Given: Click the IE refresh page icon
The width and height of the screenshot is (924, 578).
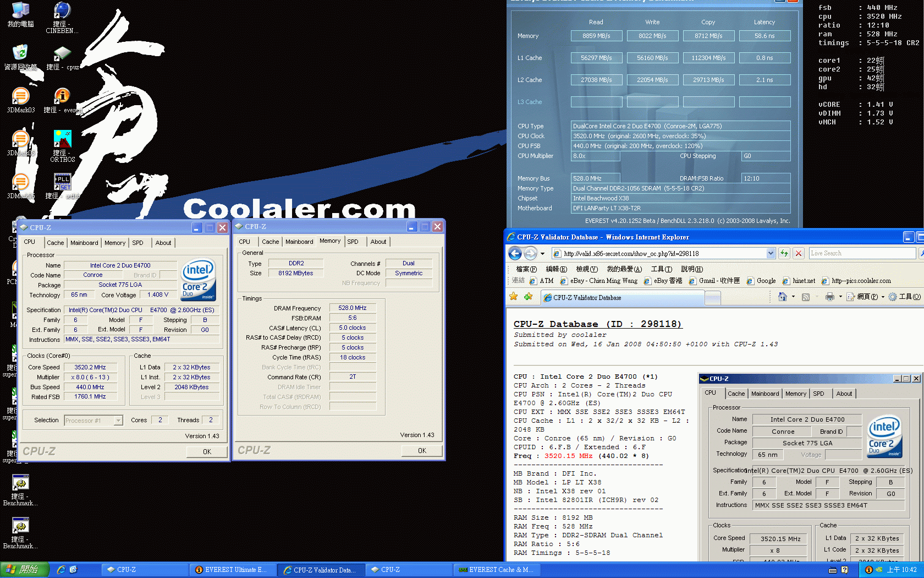Looking at the screenshot, I should pyautogui.click(x=784, y=253).
